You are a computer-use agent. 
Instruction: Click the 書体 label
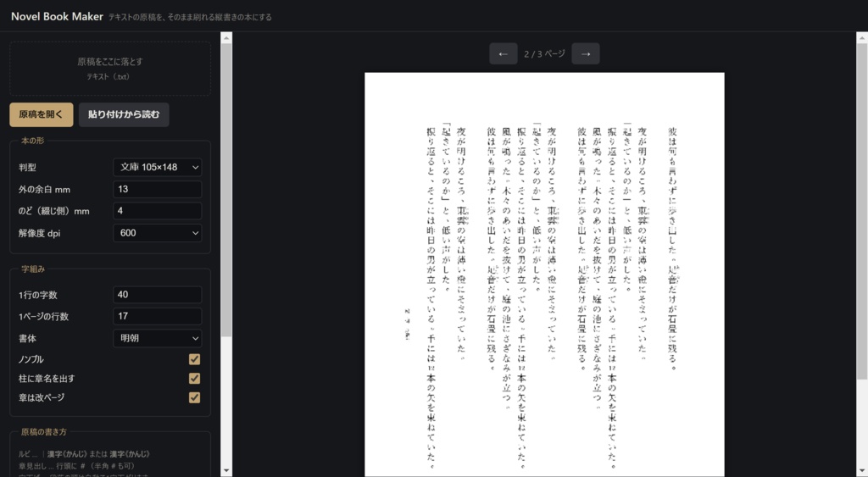click(27, 338)
